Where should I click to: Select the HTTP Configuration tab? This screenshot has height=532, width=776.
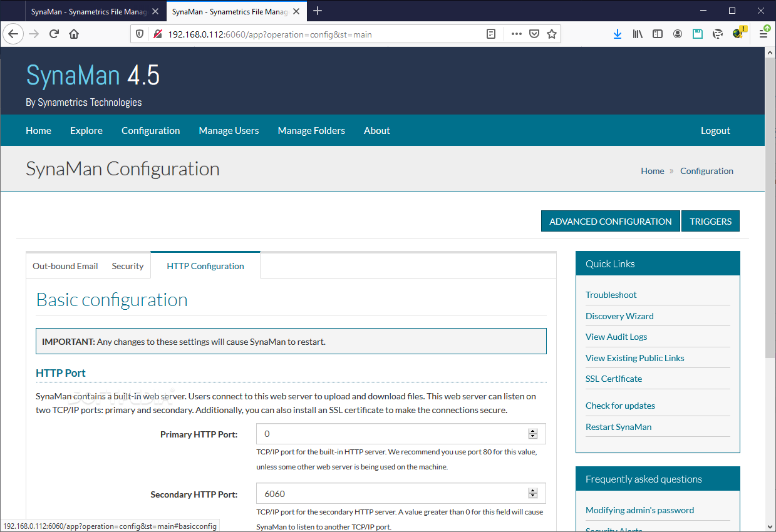point(205,265)
